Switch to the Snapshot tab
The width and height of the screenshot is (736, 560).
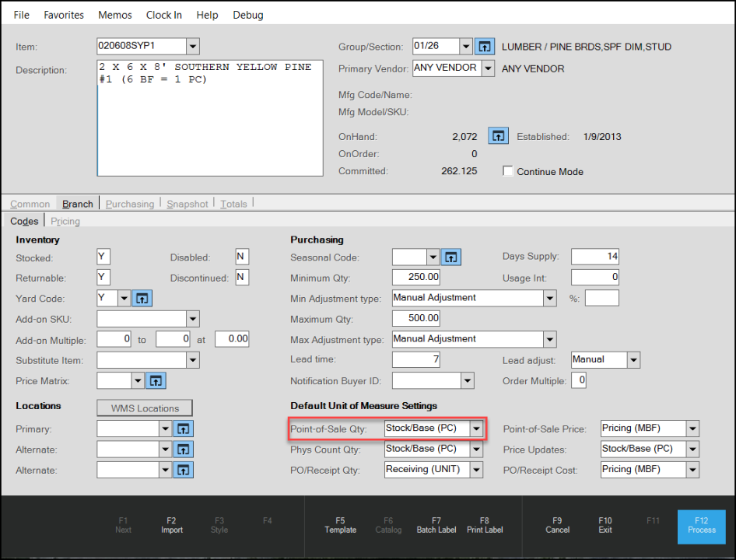coord(188,205)
